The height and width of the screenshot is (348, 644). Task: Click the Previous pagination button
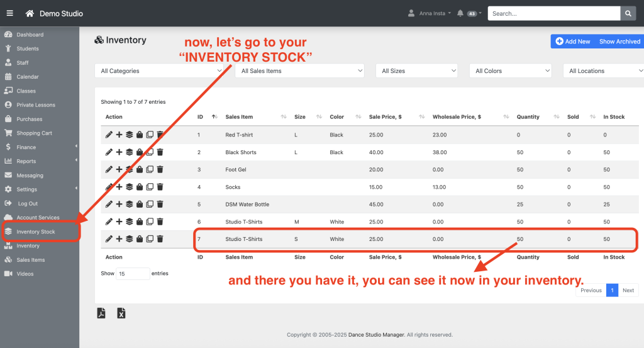pyautogui.click(x=591, y=290)
